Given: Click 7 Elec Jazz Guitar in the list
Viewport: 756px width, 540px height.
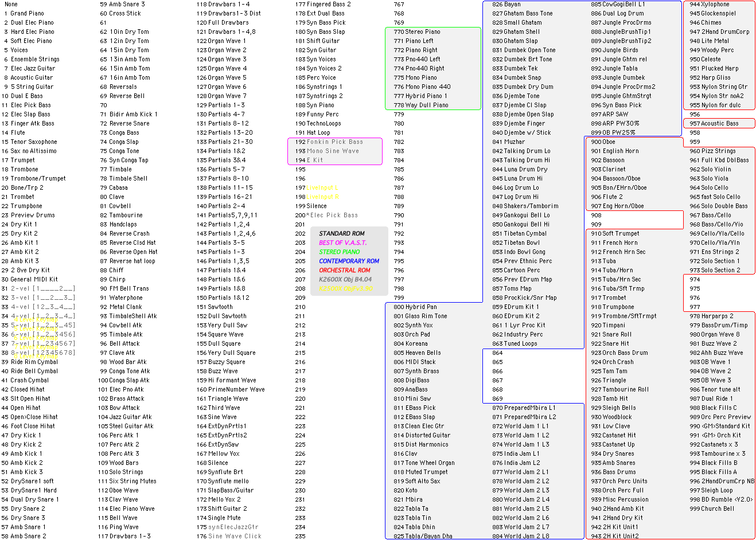Looking at the screenshot, I should [x=29, y=68].
